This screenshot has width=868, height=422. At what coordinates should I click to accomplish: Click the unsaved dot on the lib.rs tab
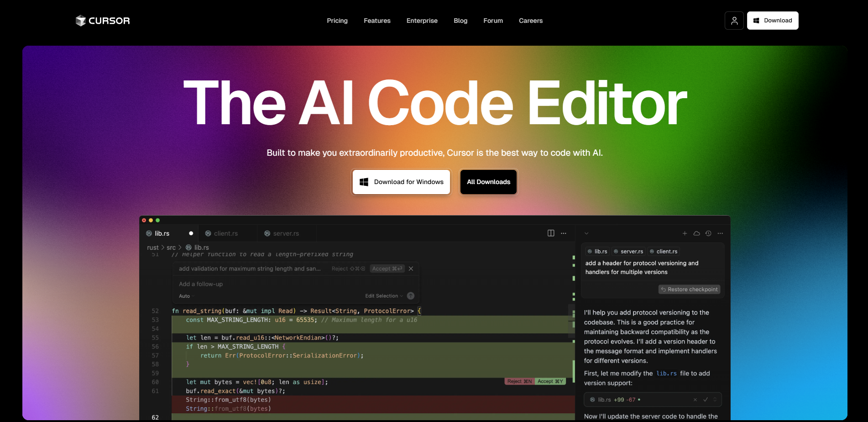191,233
